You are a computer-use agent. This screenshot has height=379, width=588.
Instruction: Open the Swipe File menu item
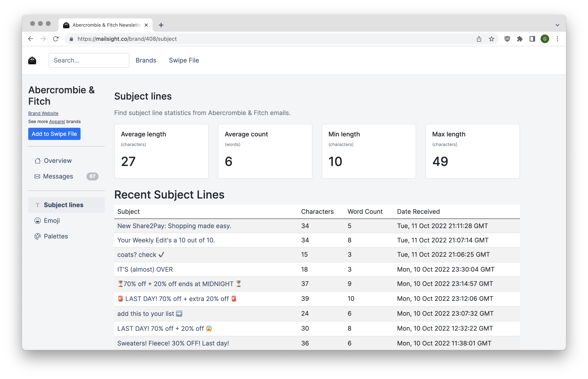click(184, 60)
